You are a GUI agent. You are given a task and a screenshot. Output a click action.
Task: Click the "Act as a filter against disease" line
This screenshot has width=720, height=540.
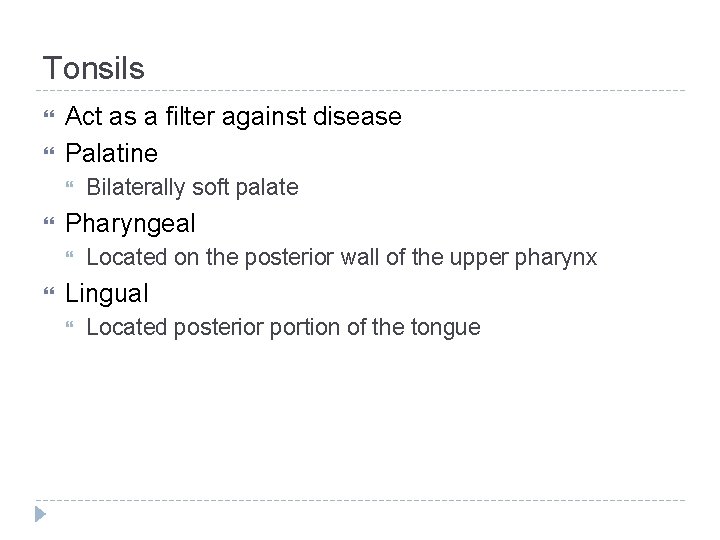[233, 117]
